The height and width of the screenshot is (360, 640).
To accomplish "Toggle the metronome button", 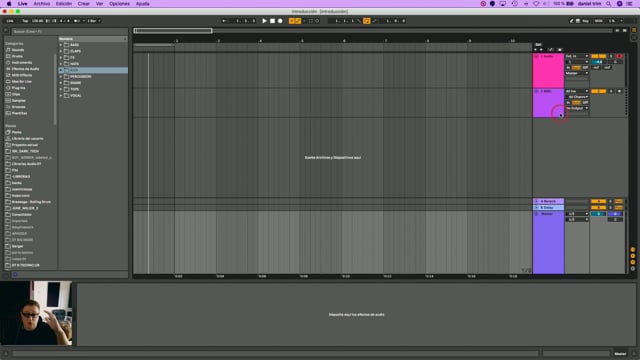I will [77, 21].
